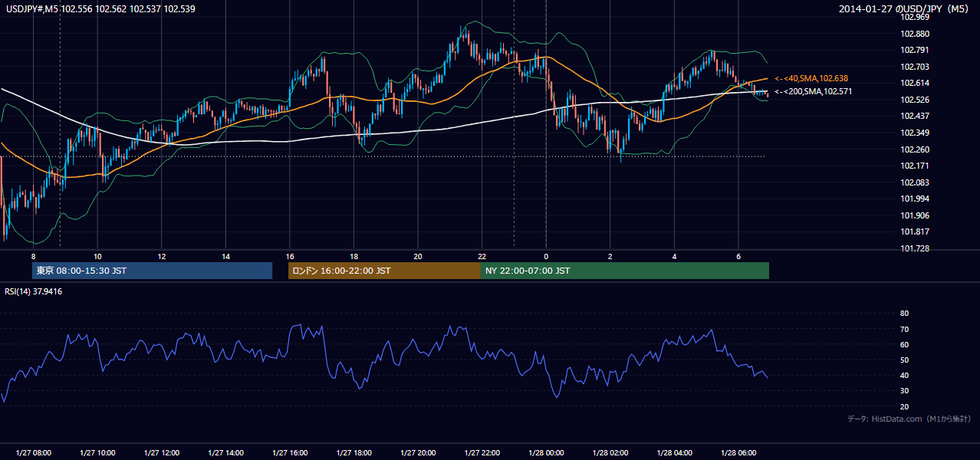Click the 1/27 20:00 time label
Viewport: 980px width, 460px height.
click(x=418, y=453)
